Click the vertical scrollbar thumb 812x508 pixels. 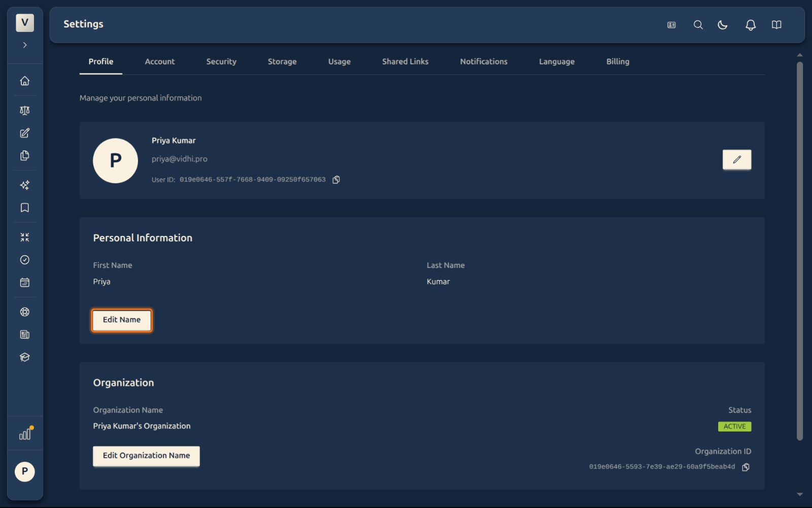(800, 251)
